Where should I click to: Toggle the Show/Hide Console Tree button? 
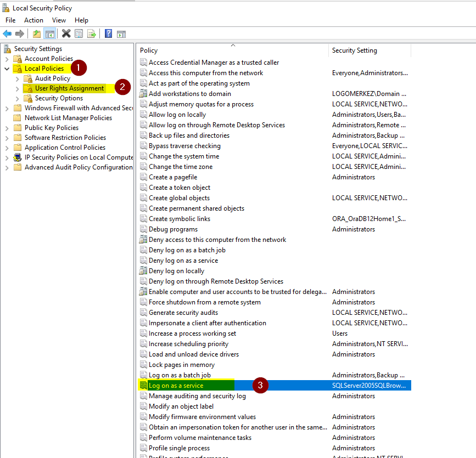tap(50, 34)
